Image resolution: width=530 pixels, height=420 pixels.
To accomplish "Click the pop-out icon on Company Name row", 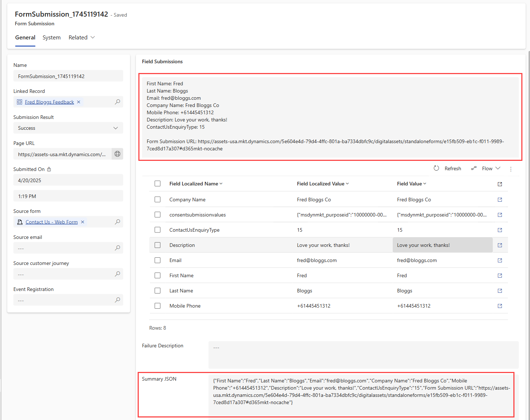I will click(499, 199).
